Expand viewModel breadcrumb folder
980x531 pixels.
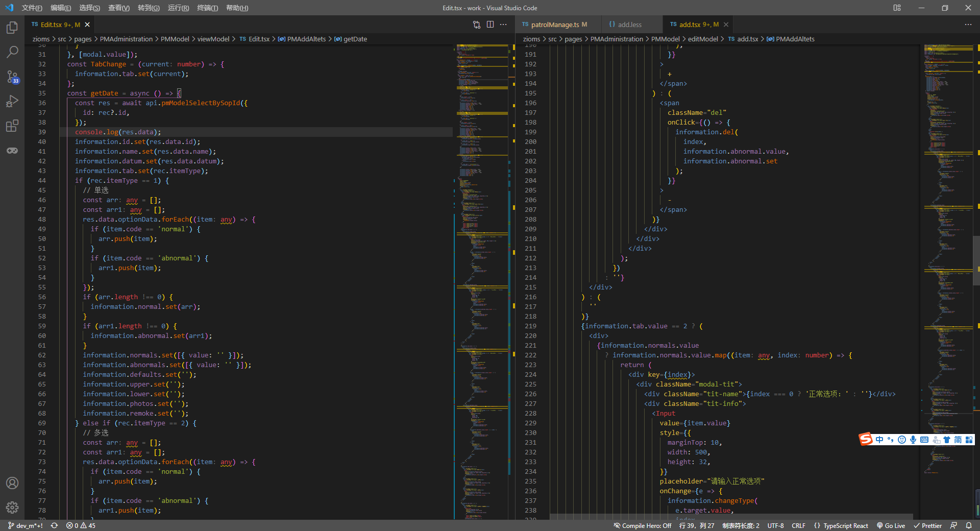pos(213,39)
